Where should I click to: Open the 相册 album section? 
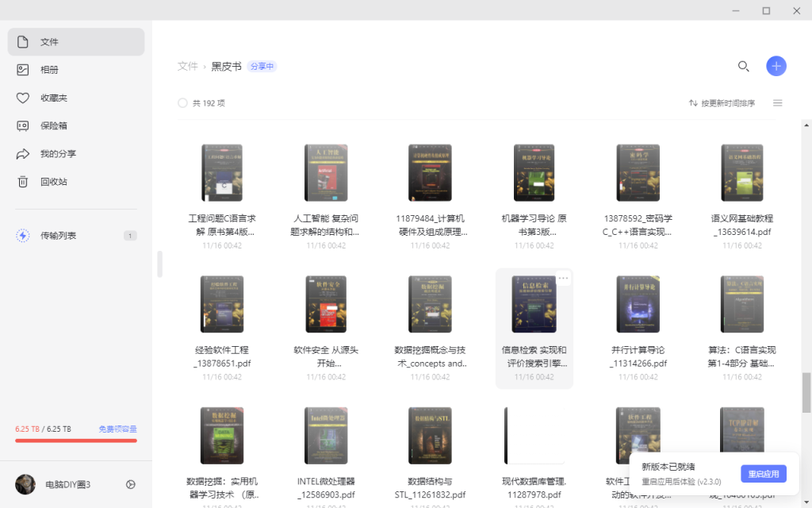75,70
